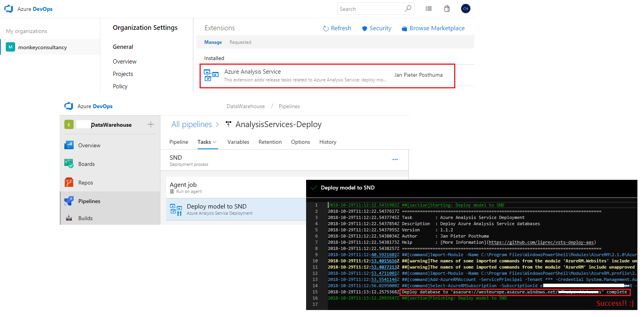The height and width of the screenshot is (317, 644).
Task: Click the 53.4015616Z timestamp link in log
Action: (x=385, y=261)
